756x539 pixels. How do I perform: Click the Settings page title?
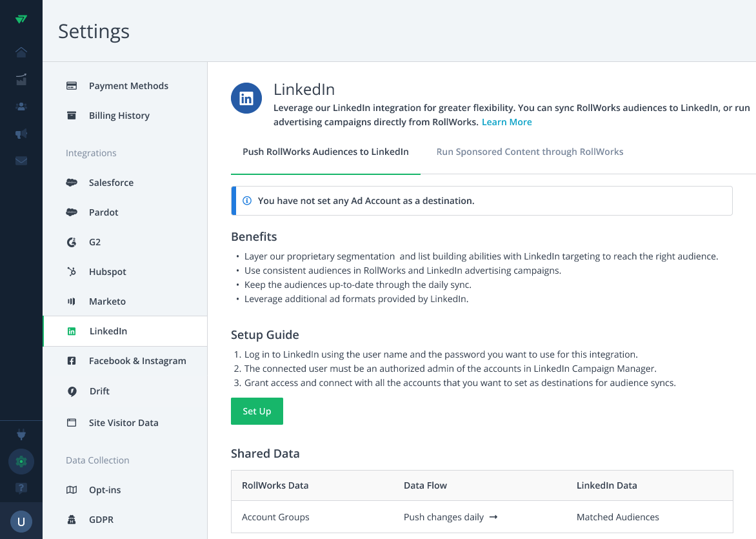pyautogui.click(x=94, y=32)
